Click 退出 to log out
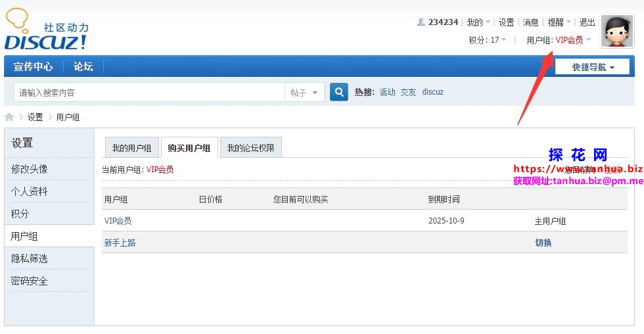 [587, 22]
